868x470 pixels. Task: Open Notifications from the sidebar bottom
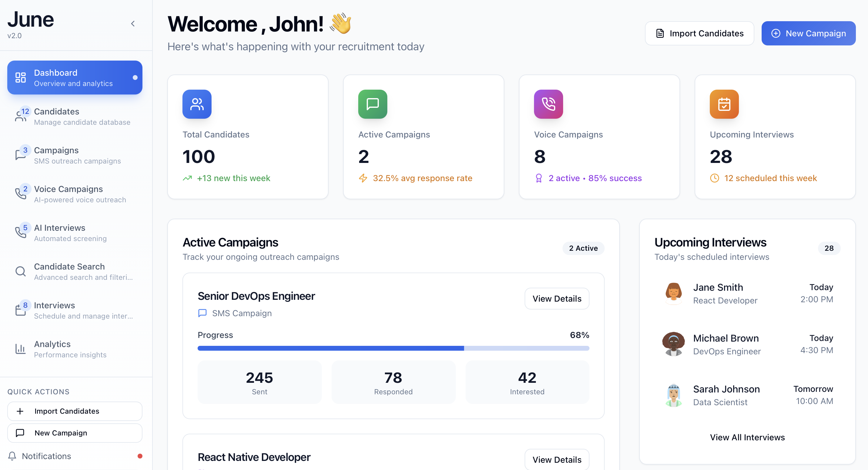click(75, 456)
